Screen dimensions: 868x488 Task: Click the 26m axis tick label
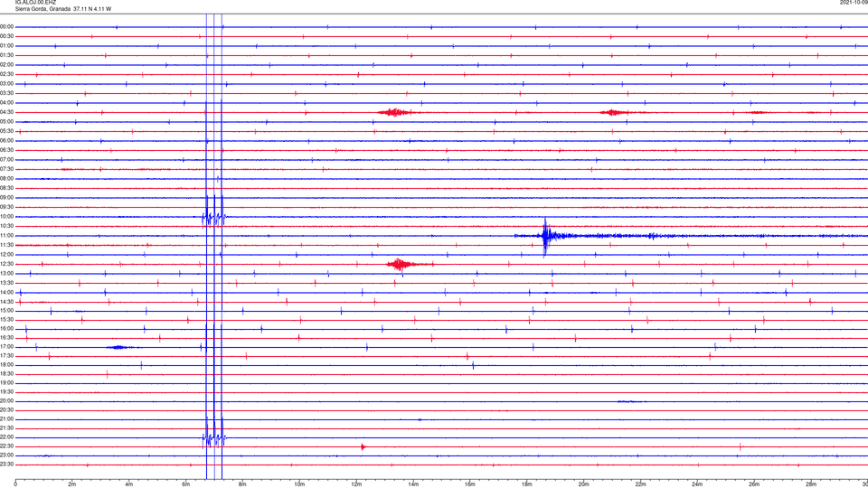[x=754, y=484]
